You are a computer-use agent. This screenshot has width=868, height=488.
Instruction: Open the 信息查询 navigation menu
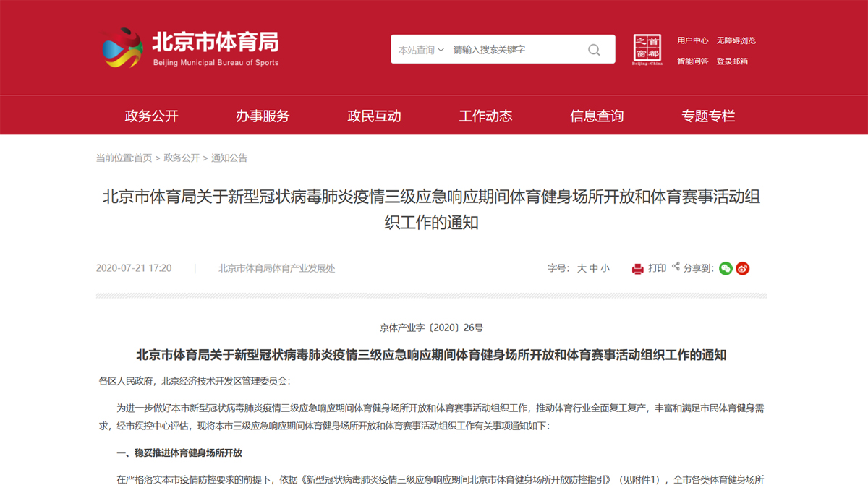coord(597,116)
